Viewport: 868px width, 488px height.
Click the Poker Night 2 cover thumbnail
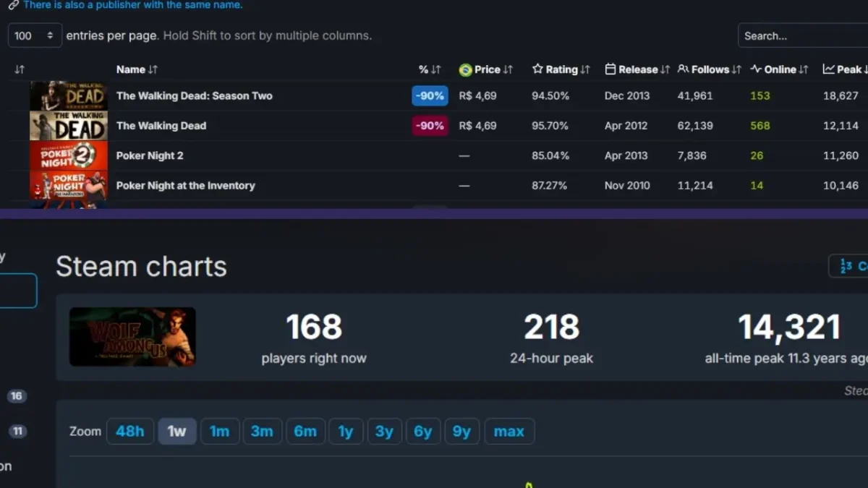[x=69, y=155]
